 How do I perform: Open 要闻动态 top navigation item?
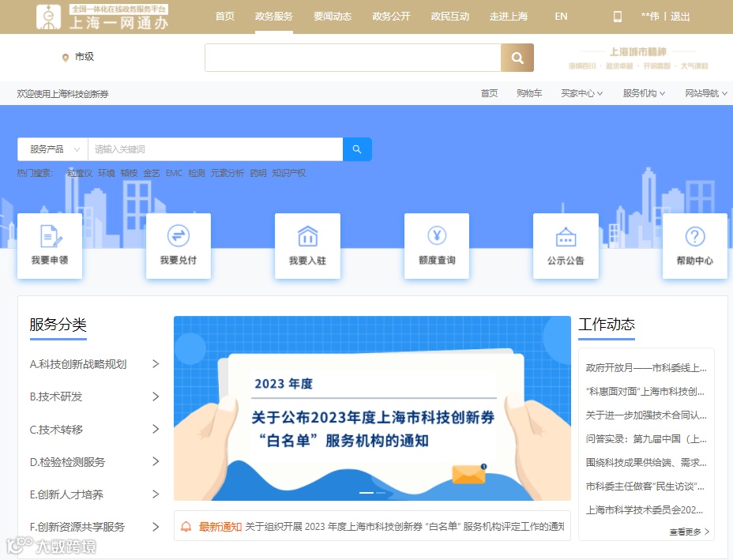coord(333,17)
